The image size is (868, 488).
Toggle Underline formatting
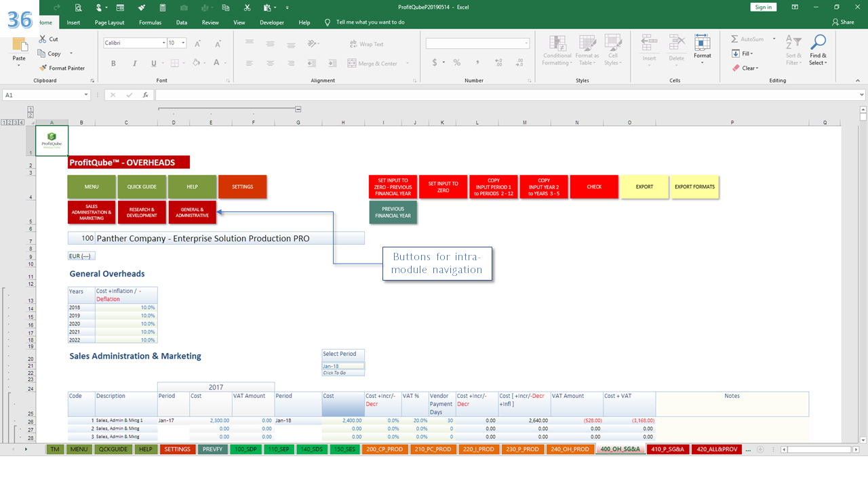click(x=154, y=63)
